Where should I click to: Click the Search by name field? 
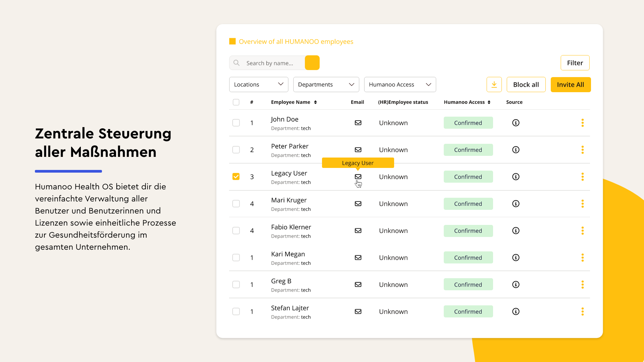(x=272, y=63)
